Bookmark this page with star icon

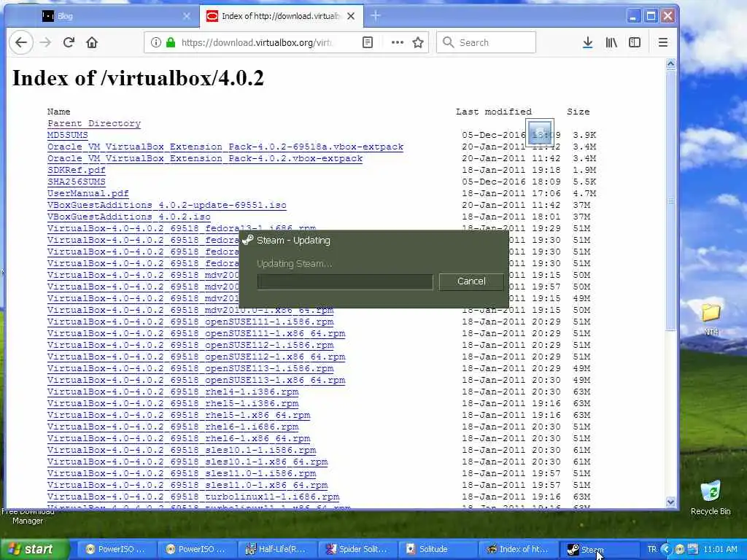point(418,42)
